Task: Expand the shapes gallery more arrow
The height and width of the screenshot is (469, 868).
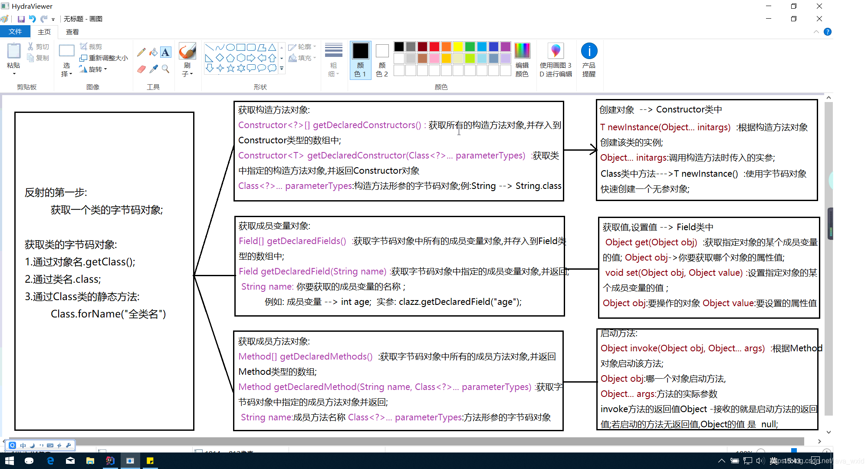Action: point(282,68)
